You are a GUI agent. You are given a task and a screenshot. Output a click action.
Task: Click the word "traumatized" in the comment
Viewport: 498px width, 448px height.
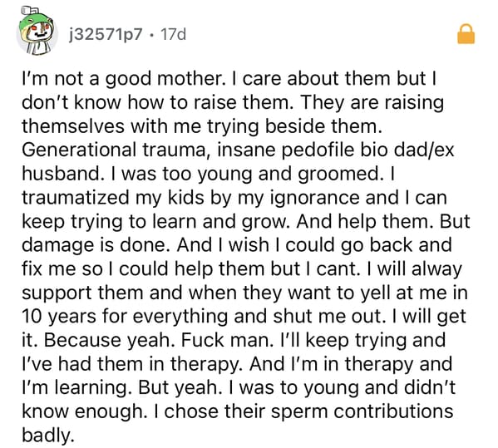pyautogui.click(x=76, y=197)
